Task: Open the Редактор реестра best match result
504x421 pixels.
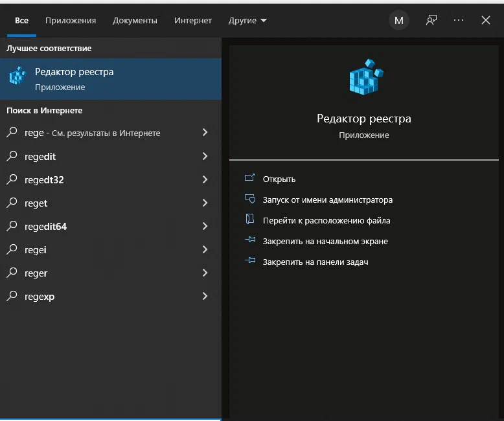Action: (111, 79)
